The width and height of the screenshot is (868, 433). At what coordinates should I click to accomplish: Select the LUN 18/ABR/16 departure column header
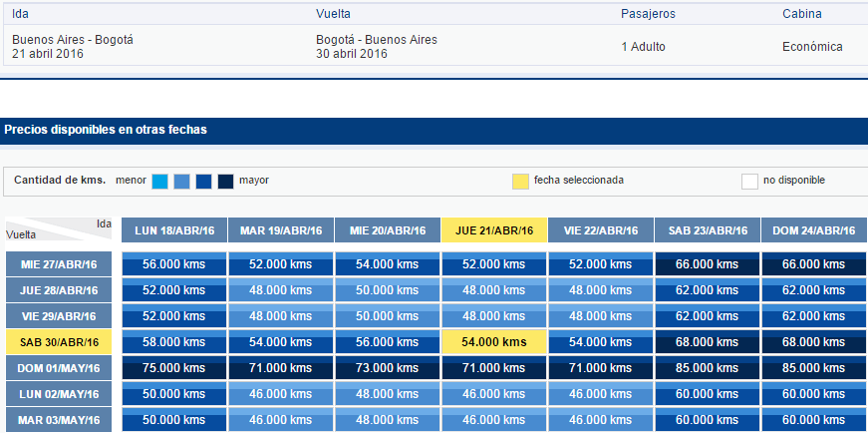pyautogui.click(x=174, y=230)
